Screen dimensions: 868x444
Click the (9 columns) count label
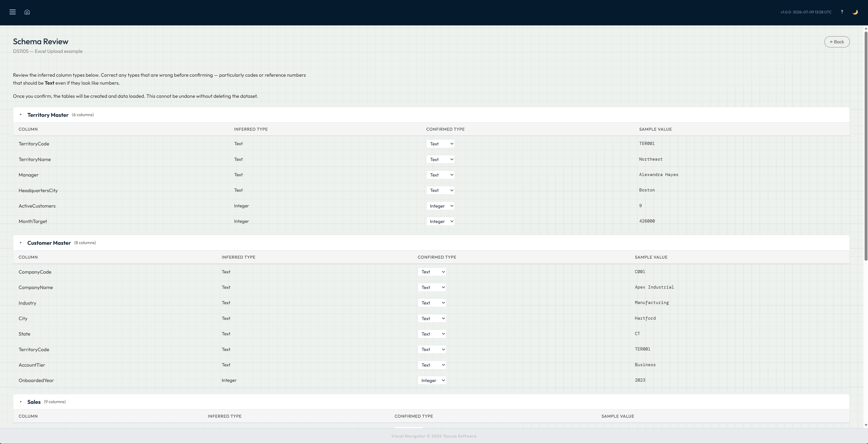(55, 402)
